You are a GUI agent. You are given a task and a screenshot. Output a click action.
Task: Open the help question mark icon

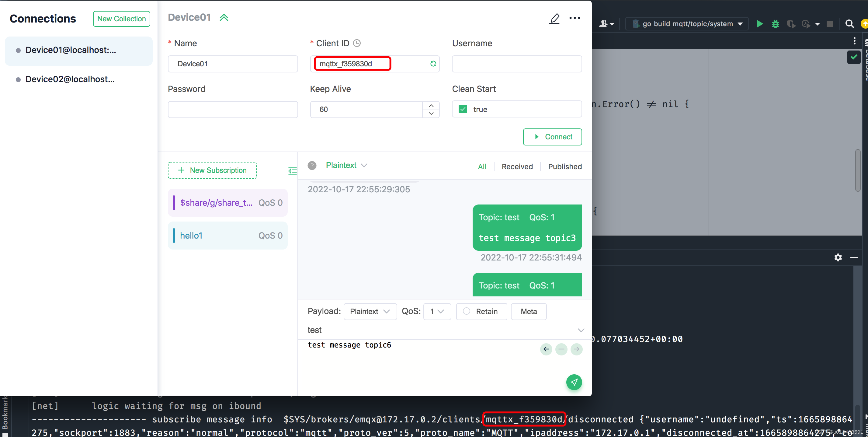tap(312, 166)
